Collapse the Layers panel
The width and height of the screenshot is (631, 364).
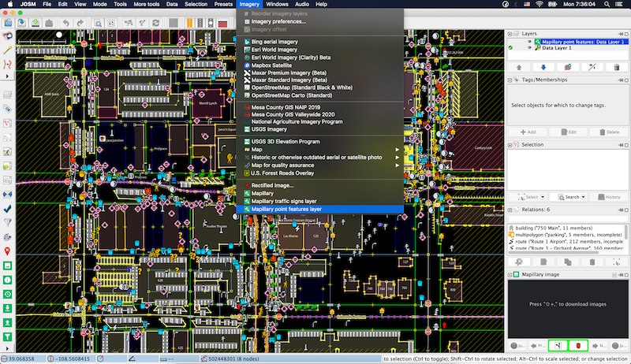click(510, 34)
